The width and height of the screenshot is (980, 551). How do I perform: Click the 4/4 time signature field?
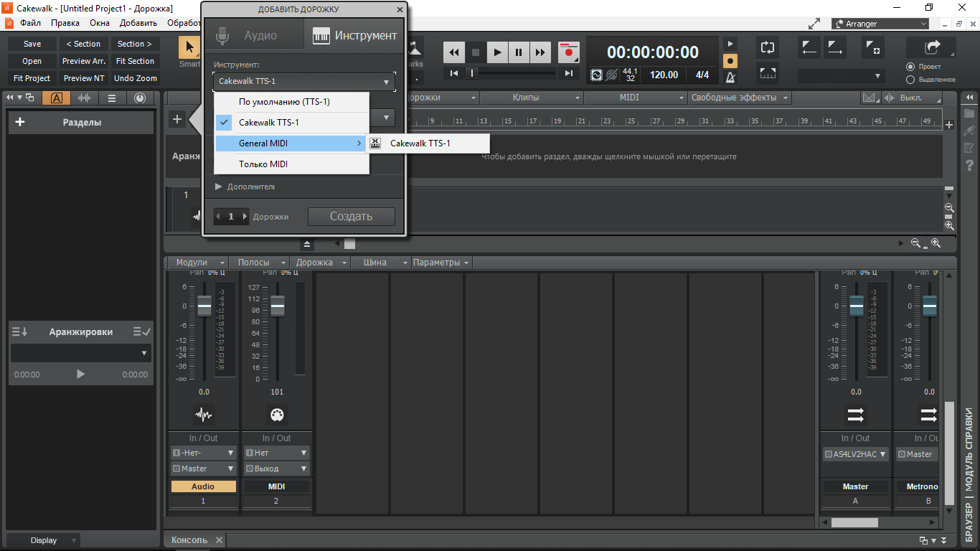pos(702,75)
